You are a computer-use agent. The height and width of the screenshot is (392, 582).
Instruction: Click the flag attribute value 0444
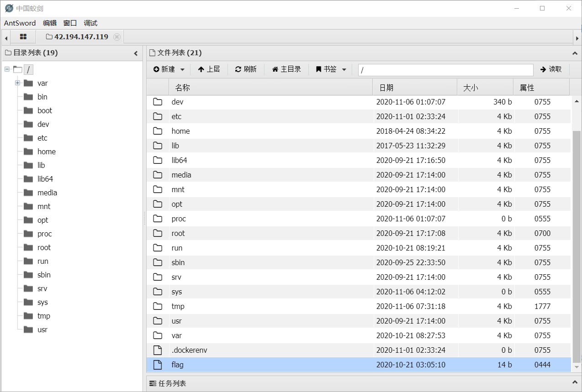(542, 365)
